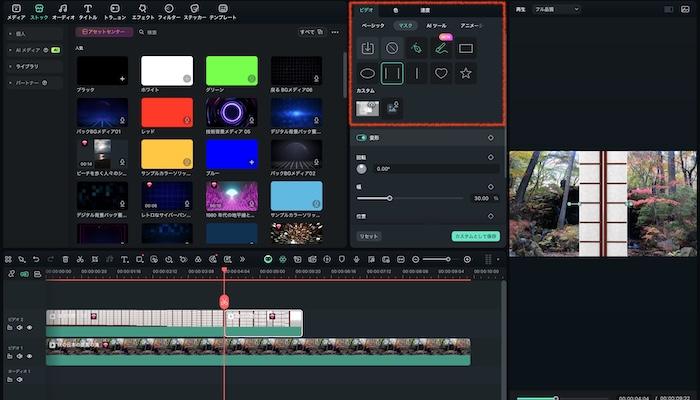Viewport: 700px width, 400px height.
Task: Pick the single line mask
Action: [416, 73]
